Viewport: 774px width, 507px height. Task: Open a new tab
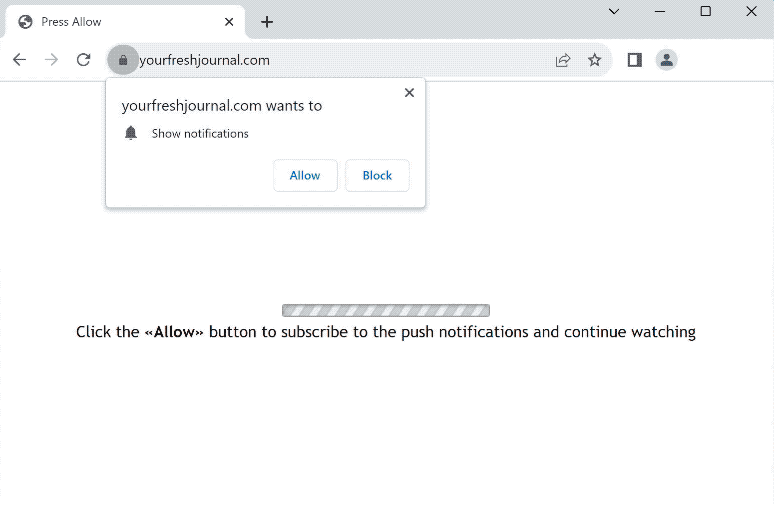click(267, 22)
